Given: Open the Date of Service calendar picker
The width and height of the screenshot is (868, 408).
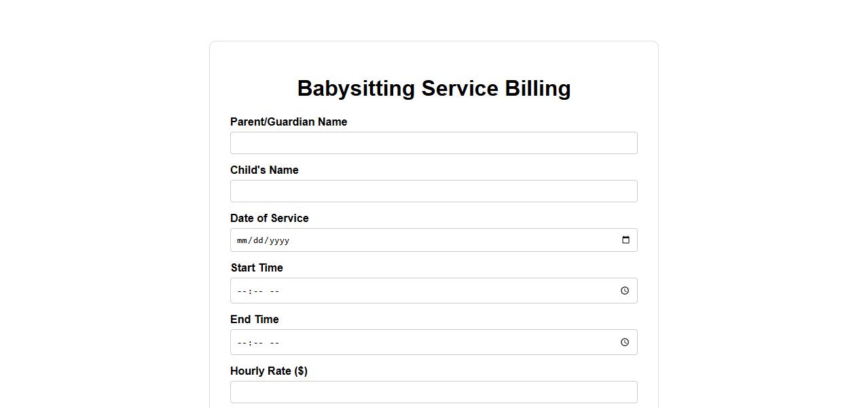Looking at the screenshot, I should (626, 240).
